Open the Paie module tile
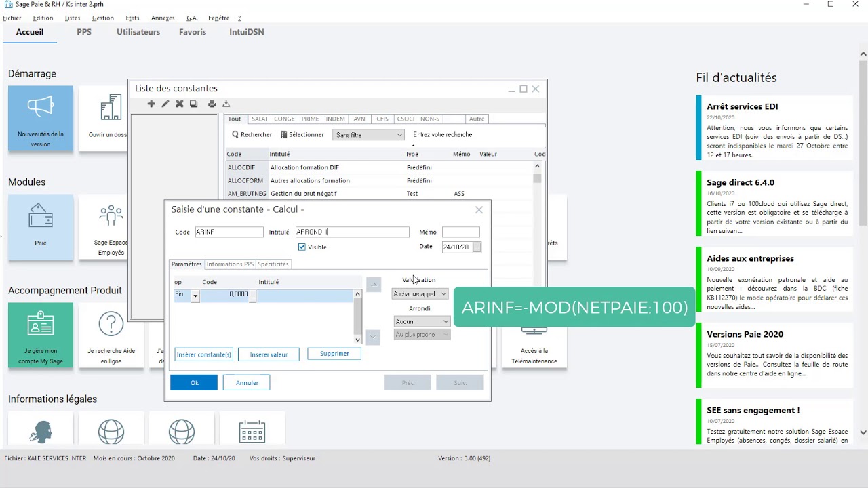868x488 pixels. click(x=41, y=227)
